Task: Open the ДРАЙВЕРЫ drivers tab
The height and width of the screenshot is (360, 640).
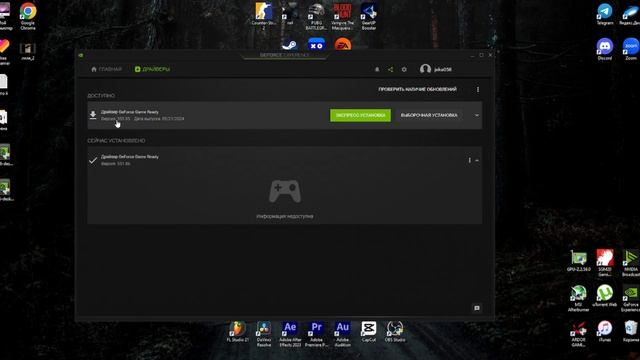Action: 152,69
